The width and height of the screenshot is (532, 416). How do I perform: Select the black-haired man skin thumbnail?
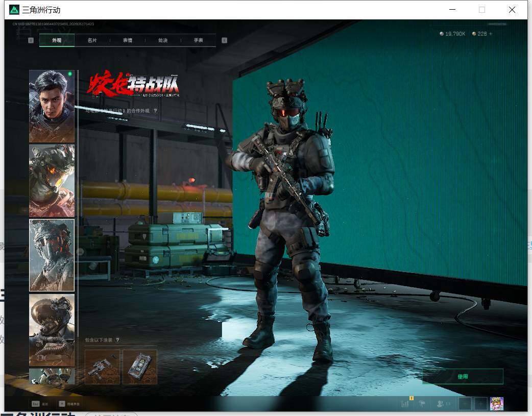coord(52,106)
